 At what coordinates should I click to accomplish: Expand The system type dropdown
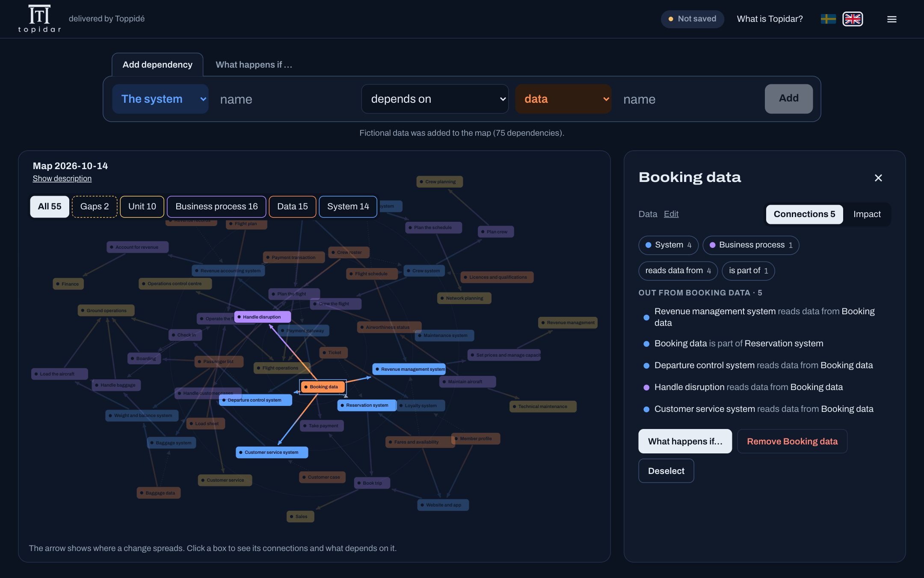pos(160,99)
